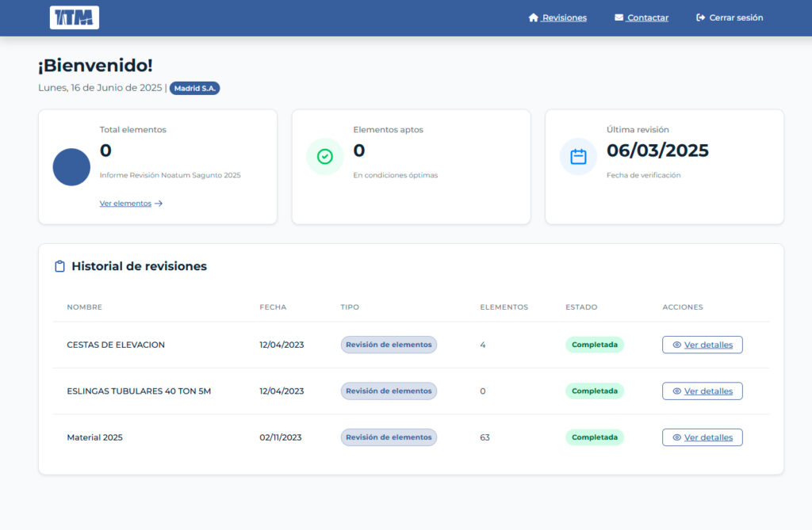Select the CESTAS DE ELEVACION row name
The height and width of the screenshot is (530, 812).
click(116, 345)
